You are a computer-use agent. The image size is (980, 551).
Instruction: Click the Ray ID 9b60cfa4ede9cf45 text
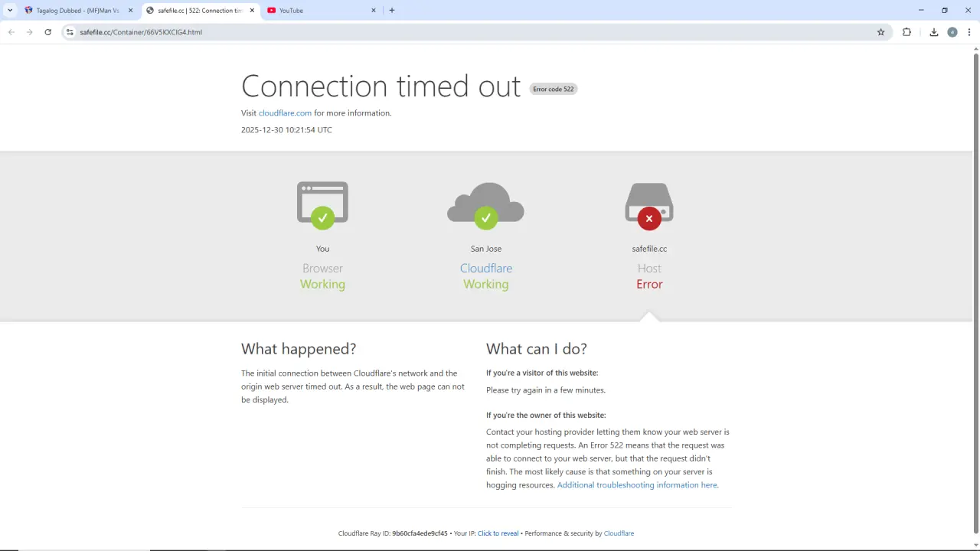420,533
